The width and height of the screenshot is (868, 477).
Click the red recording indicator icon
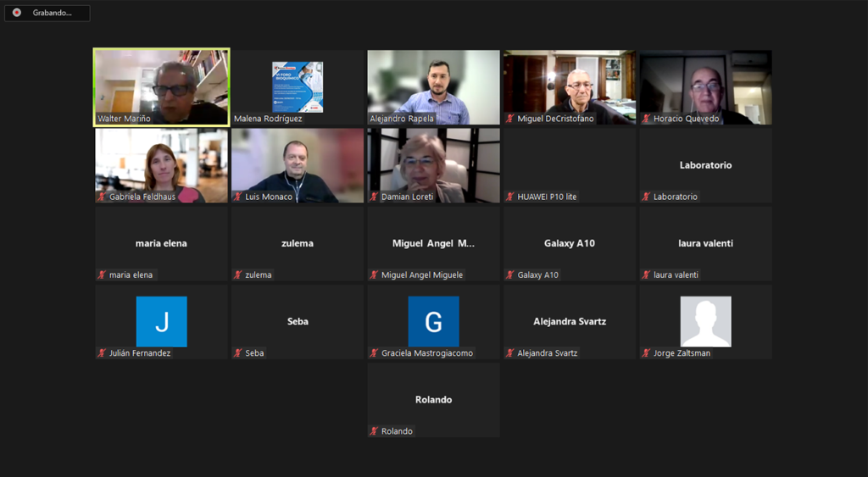[x=17, y=13]
